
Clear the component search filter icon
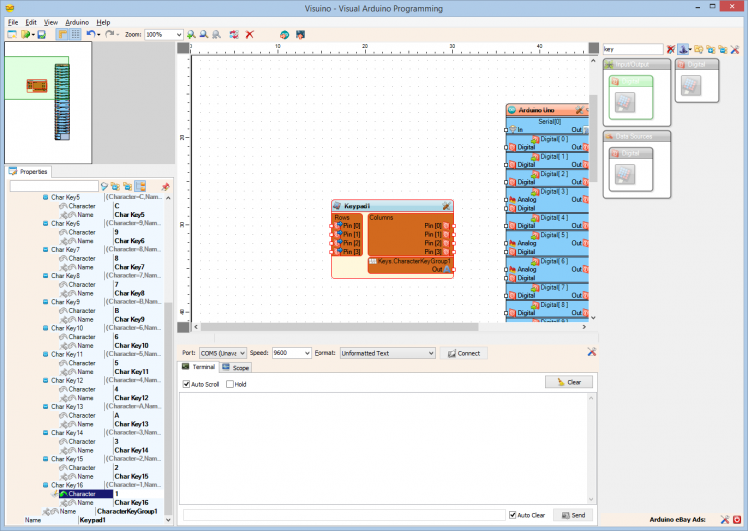671,49
